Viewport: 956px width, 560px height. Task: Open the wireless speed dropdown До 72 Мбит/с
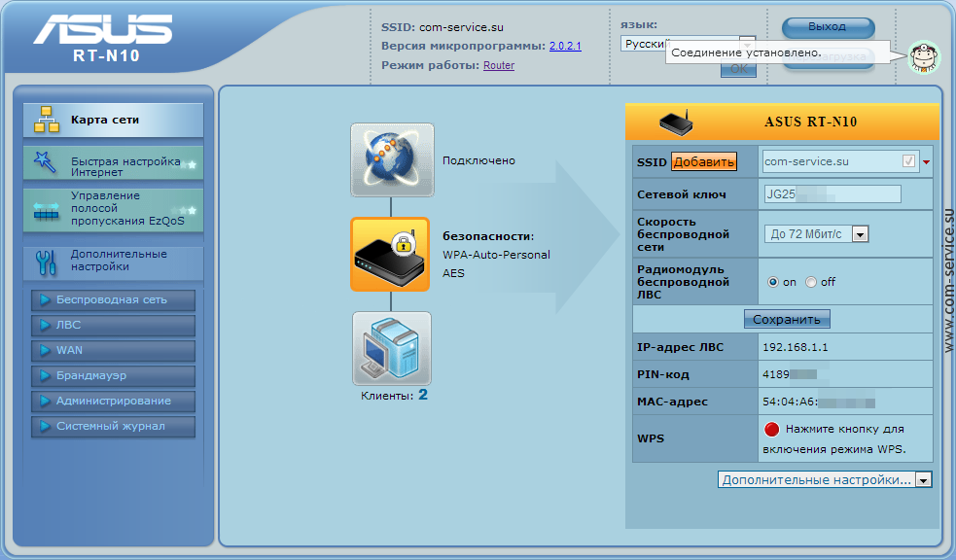(816, 234)
